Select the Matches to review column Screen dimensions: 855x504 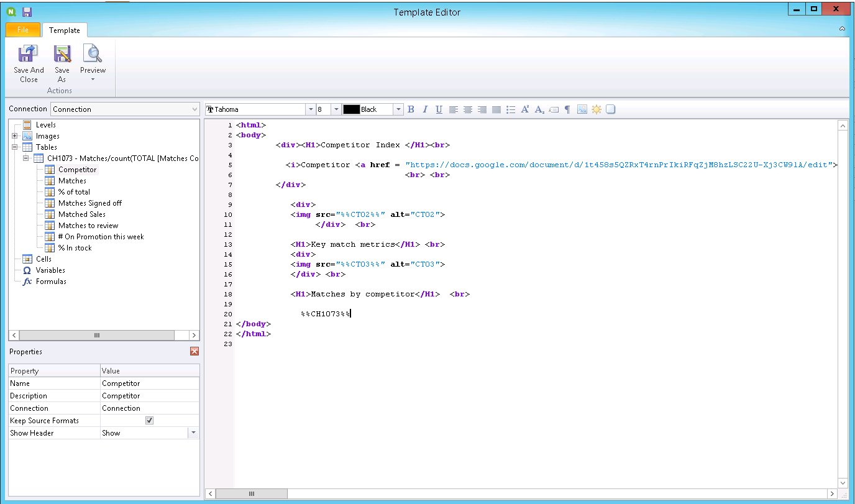pyautogui.click(x=88, y=226)
